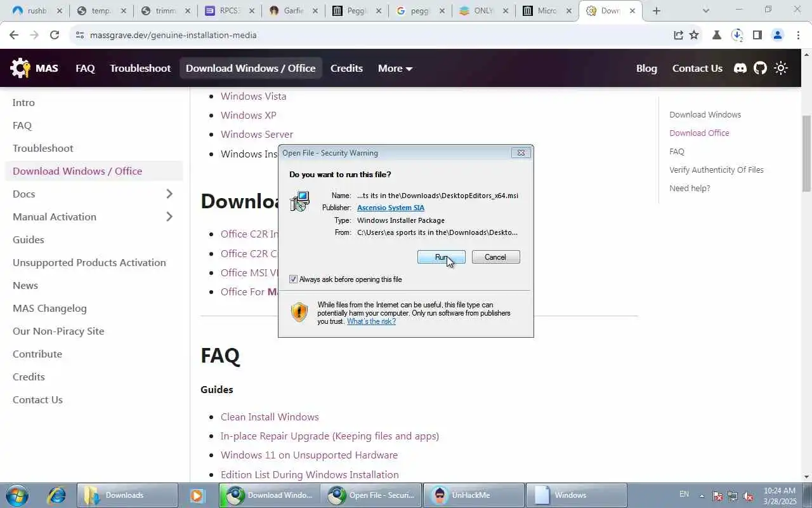The image size is (812, 508).
Task: Open Chrome labs flask icon
Action: pos(717,35)
